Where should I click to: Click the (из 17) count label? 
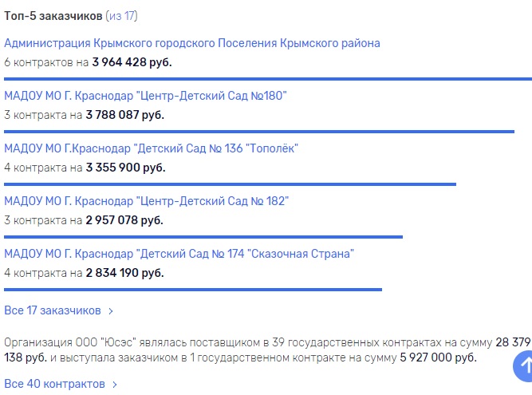click(121, 16)
